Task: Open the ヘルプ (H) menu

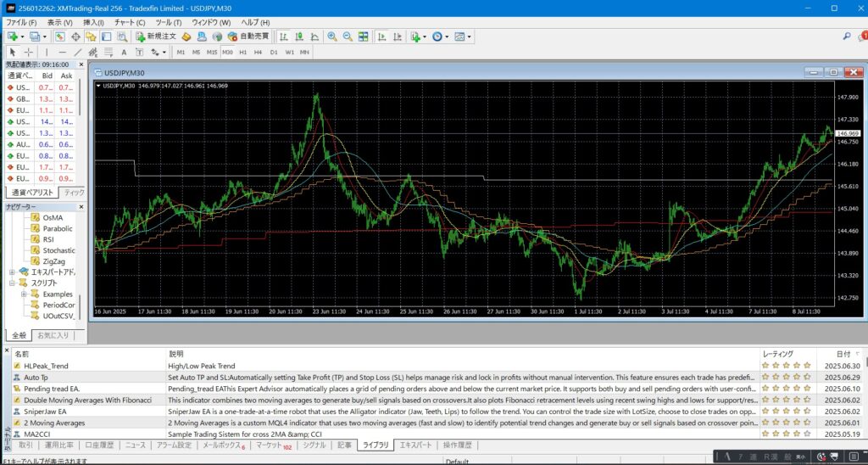Action: tap(255, 23)
